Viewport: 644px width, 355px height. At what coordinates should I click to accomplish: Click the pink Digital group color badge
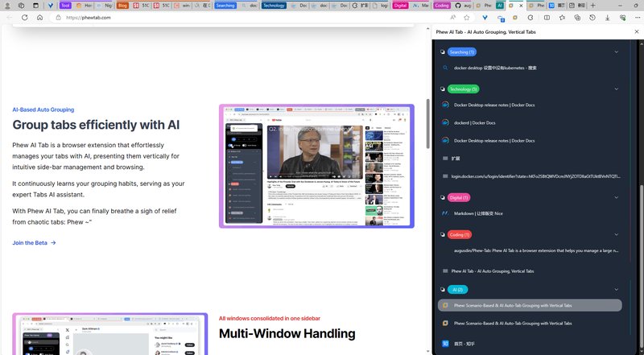[459, 197]
